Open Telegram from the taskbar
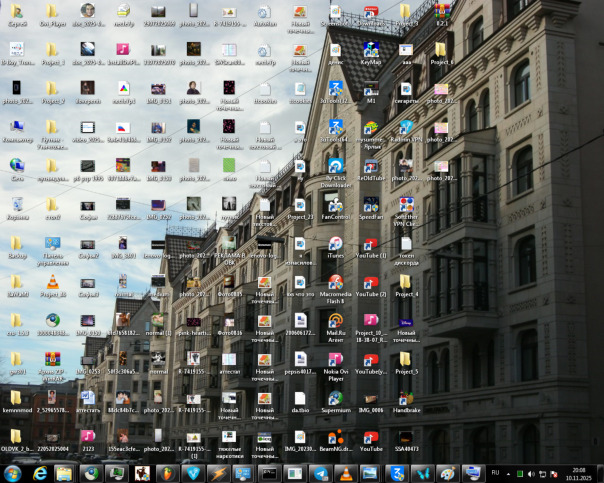Viewport: 604px width, 483px height. [x=321, y=473]
